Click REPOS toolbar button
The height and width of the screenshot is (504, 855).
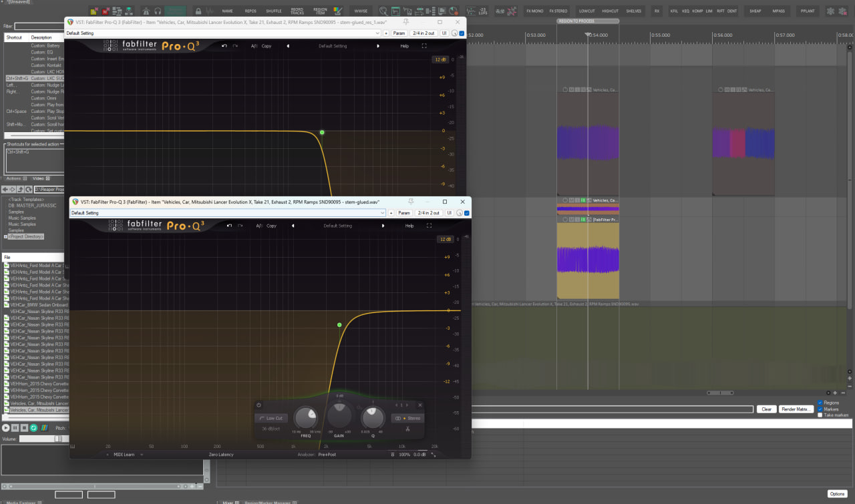[x=250, y=11]
